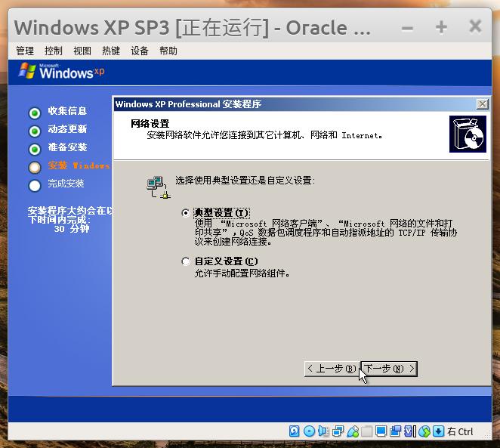
Task: Close the Windows XP setup dialog
Action: point(483,104)
